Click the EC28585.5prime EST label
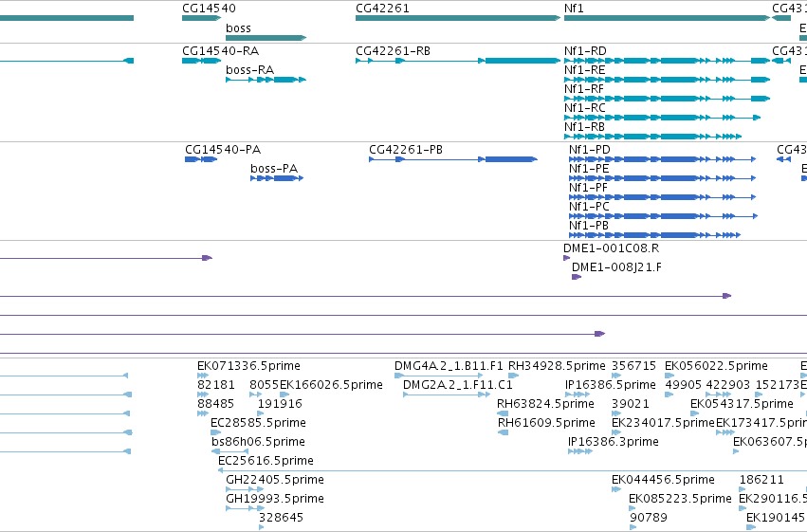 click(258, 423)
